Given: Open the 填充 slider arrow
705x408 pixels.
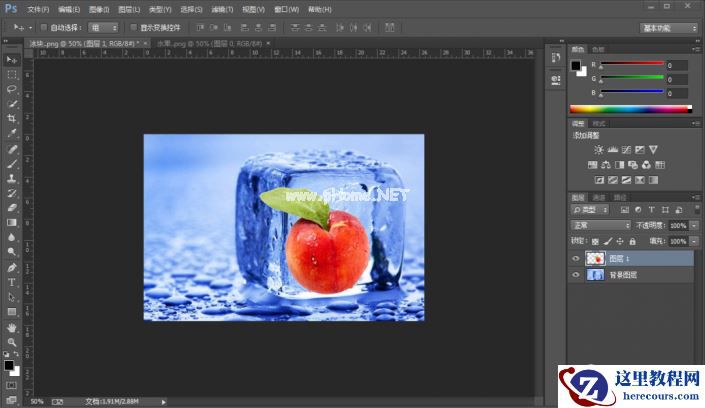Looking at the screenshot, I should [x=695, y=242].
